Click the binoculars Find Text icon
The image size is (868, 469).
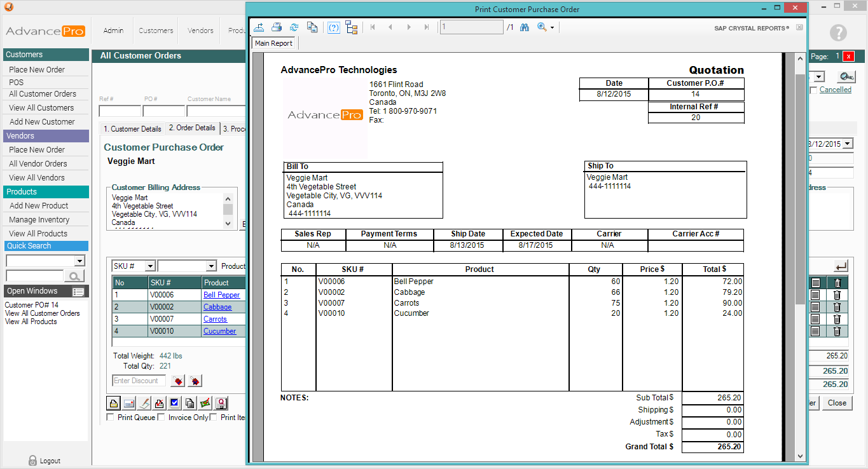click(x=525, y=27)
